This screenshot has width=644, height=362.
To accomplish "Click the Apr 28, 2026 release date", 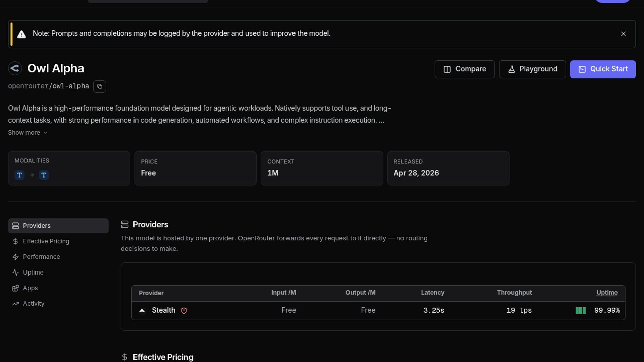I will [x=416, y=173].
